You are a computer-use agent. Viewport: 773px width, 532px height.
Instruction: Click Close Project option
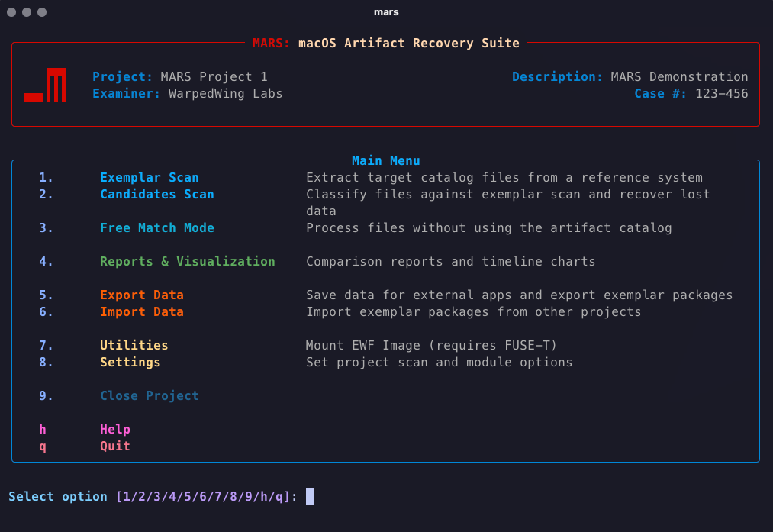click(150, 395)
